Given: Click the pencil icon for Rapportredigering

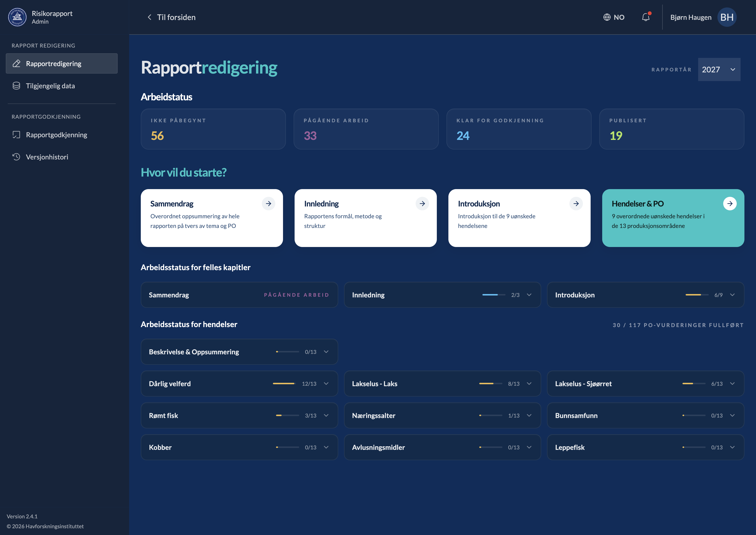Looking at the screenshot, I should [x=16, y=64].
